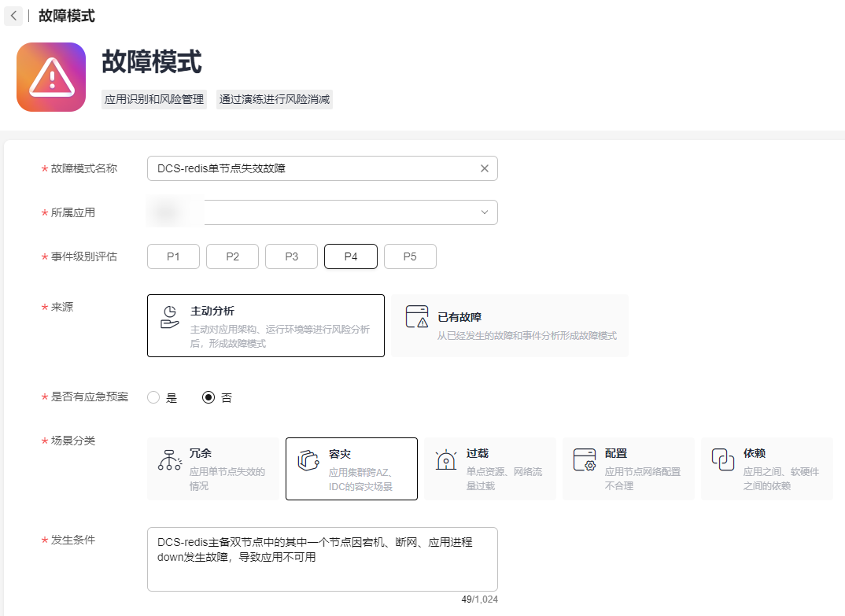
Task: Choose 主动分析 source card
Action: point(266,326)
